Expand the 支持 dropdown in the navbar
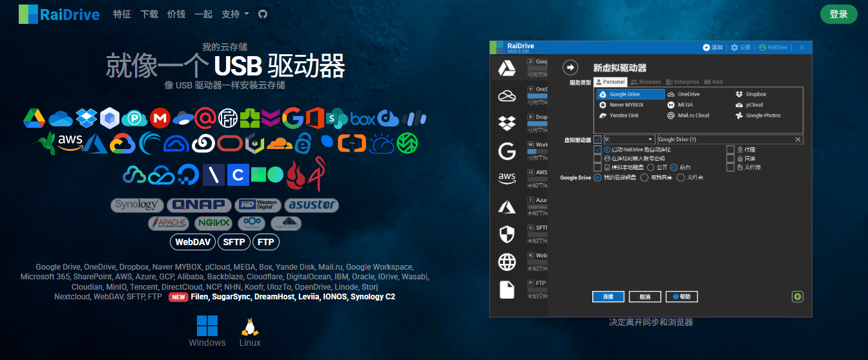 (235, 14)
